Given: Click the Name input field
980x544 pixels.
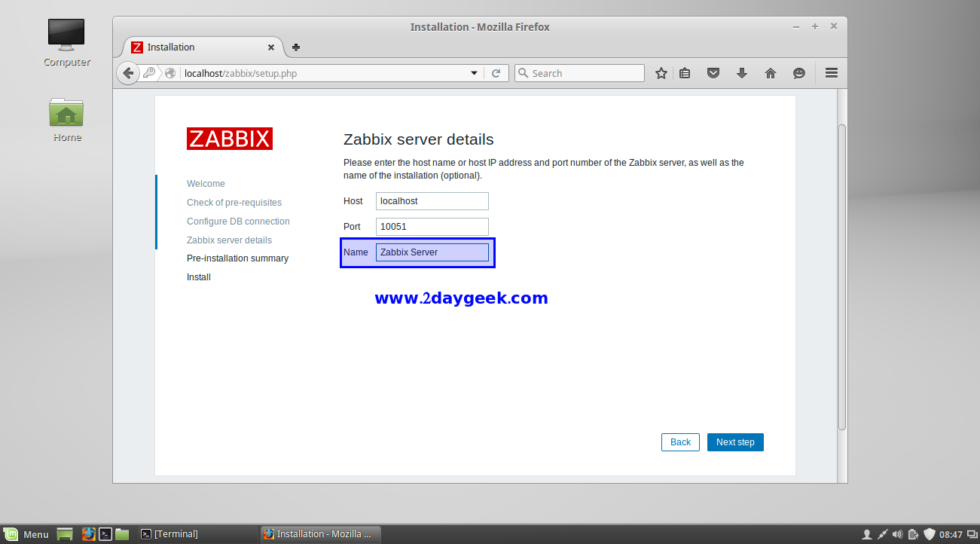Looking at the screenshot, I should [x=432, y=252].
